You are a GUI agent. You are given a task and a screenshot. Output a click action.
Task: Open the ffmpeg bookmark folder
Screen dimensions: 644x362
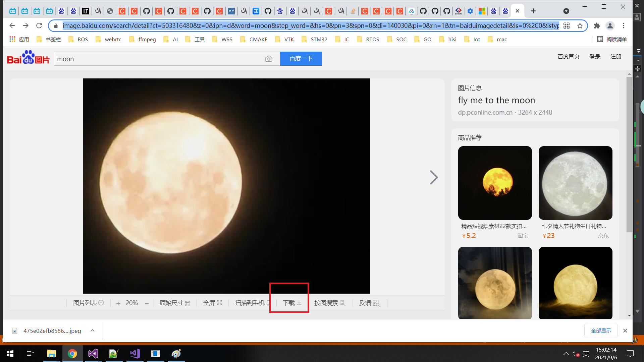coord(143,39)
